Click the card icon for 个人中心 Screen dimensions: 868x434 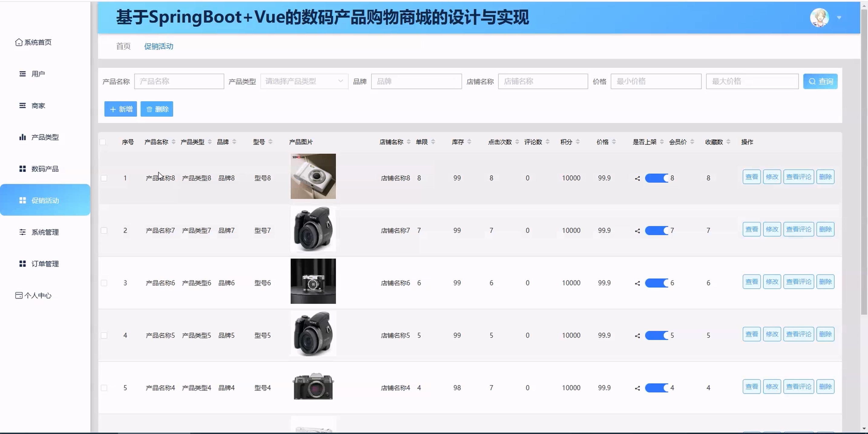coord(19,295)
